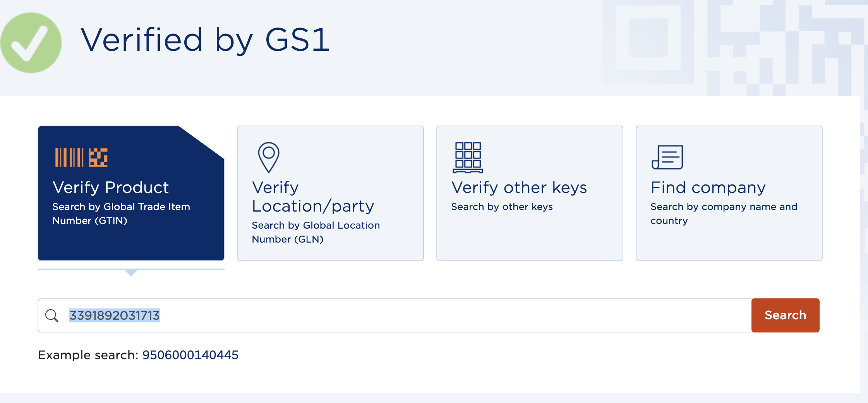This screenshot has height=403, width=868.
Task: Click 'Search by company name and country' text
Action: coord(724,214)
